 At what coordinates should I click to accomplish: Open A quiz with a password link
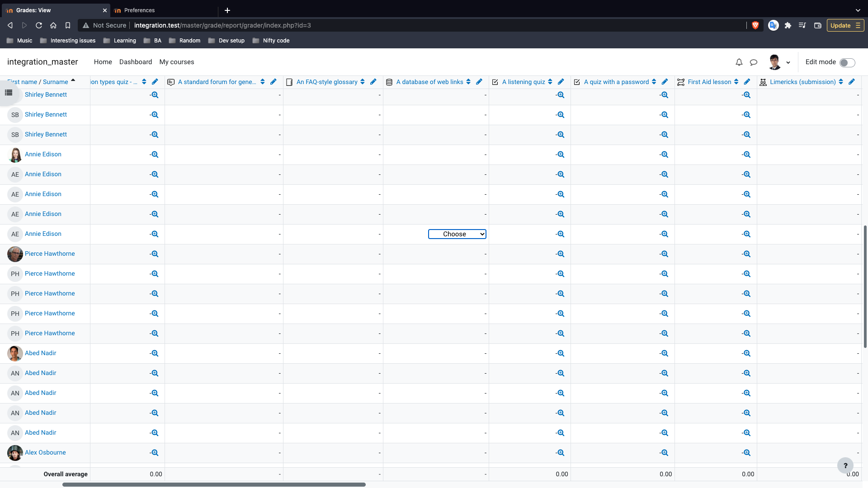[x=616, y=82]
